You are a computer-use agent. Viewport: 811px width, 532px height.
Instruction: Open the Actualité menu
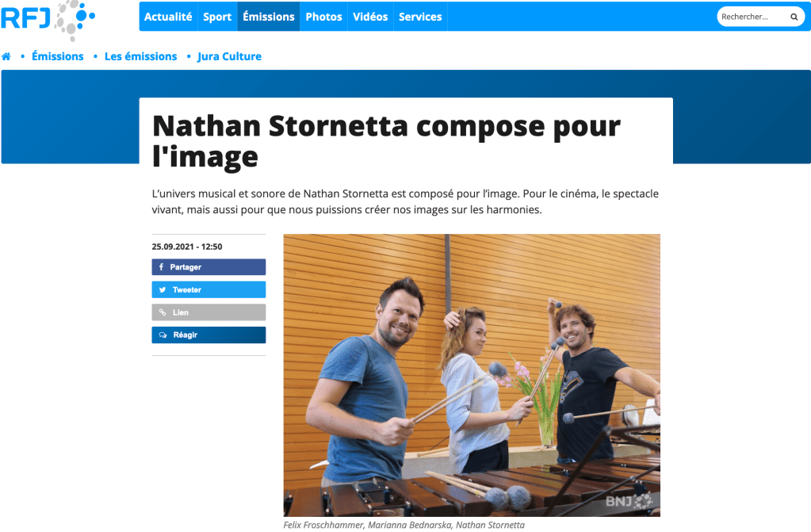pos(168,17)
